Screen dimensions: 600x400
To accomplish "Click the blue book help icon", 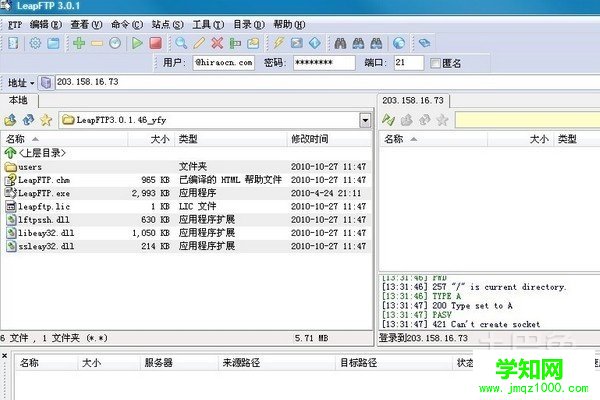I will [x=424, y=43].
